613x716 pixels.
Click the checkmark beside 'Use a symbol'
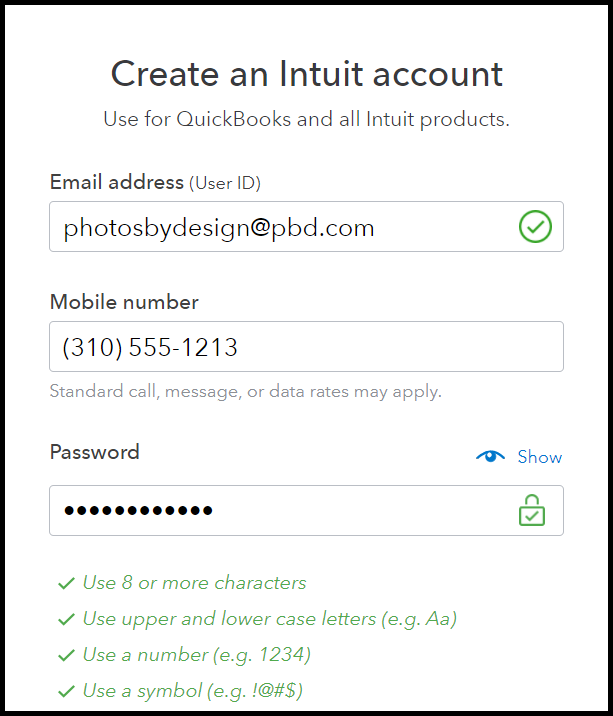[x=67, y=691]
